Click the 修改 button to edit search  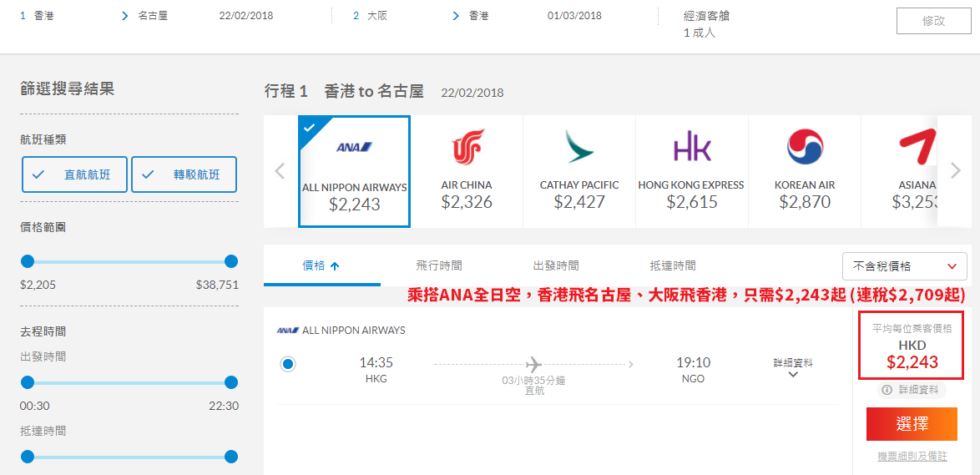[934, 21]
